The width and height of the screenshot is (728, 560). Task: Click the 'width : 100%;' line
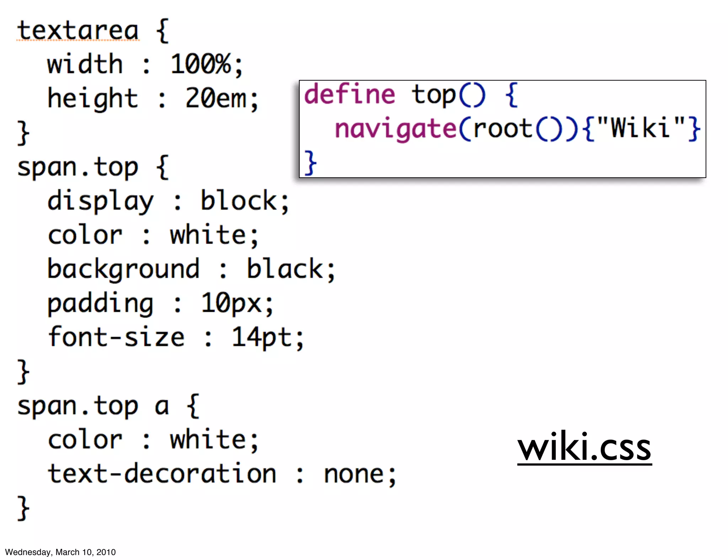click(x=145, y=65)
